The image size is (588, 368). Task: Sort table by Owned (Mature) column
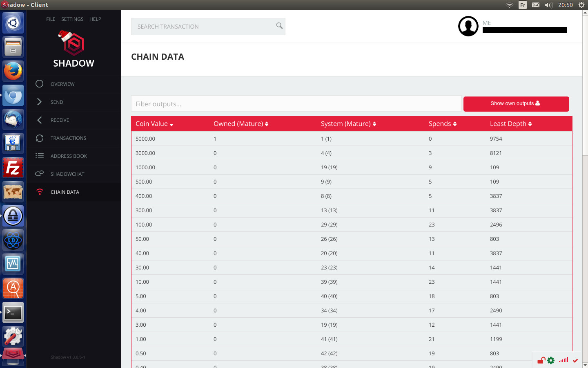241,123
